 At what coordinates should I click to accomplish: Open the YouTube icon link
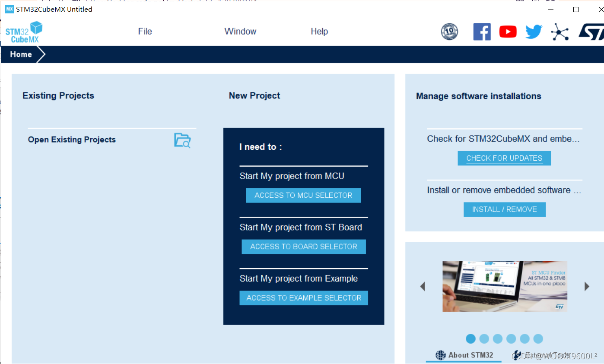tap(508, 32)
